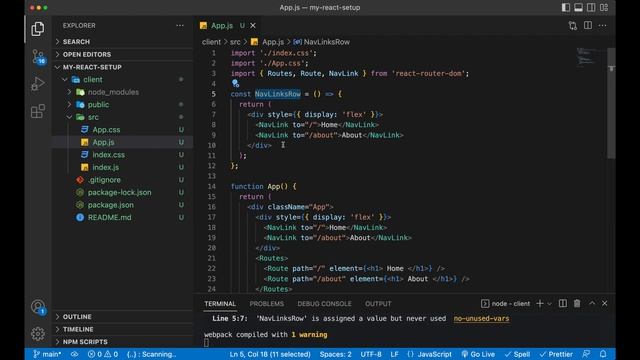The height and width of the screenshot is (360, 640).
Task: Collapse the client folder
Action: (x=122, y=80)
